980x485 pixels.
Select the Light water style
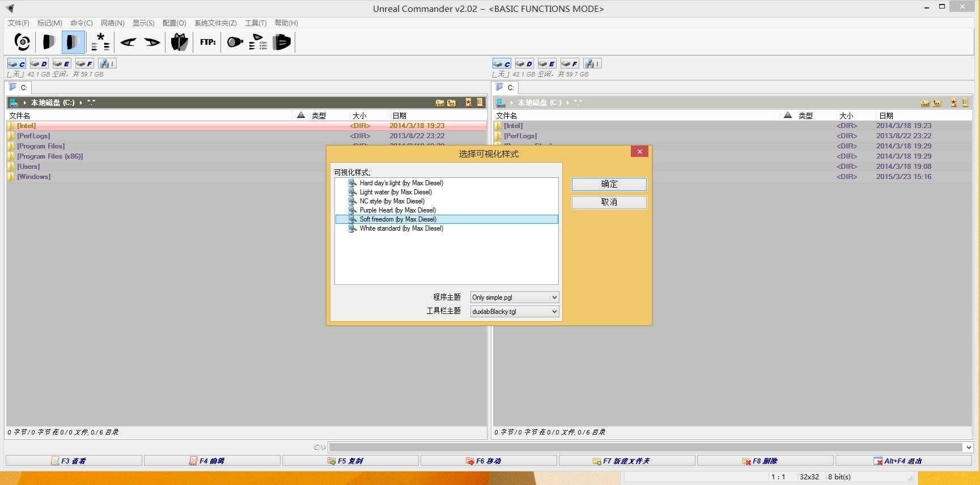[x=447, y=192]
